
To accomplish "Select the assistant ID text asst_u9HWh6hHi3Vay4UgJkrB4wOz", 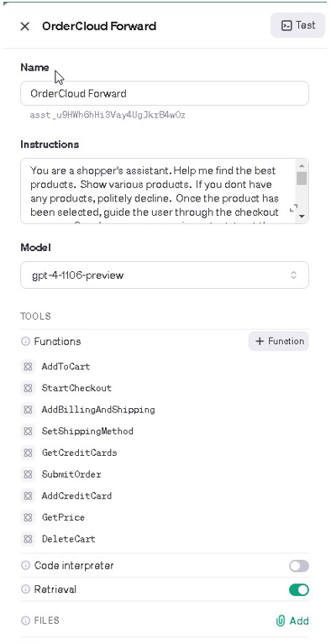I will [108, 115].
